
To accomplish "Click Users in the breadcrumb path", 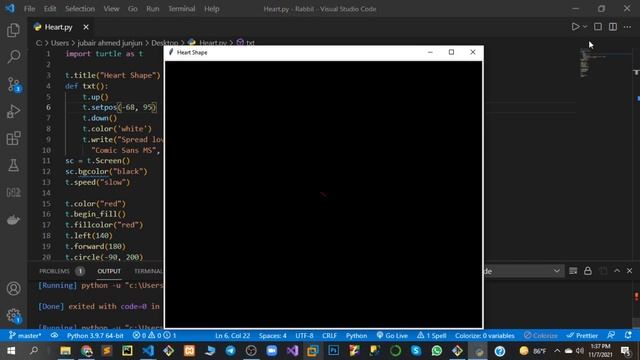I will pyautogui.click(x=60, y=42).
